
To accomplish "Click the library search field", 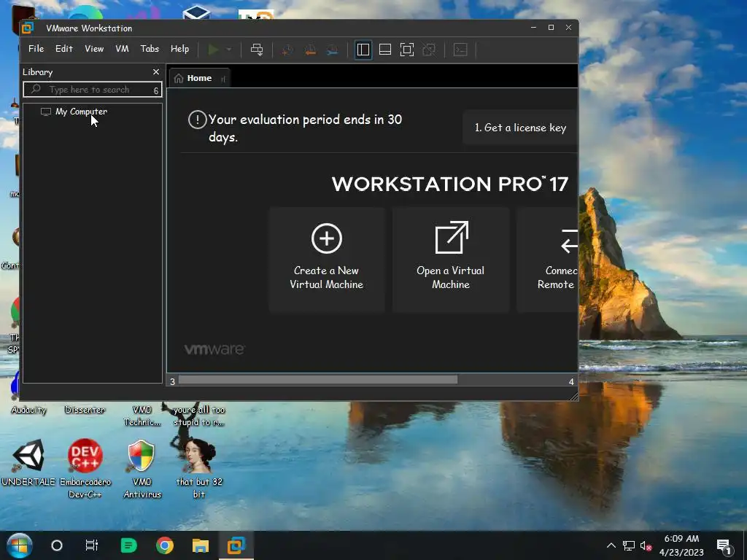I will (x=93, y=90).
